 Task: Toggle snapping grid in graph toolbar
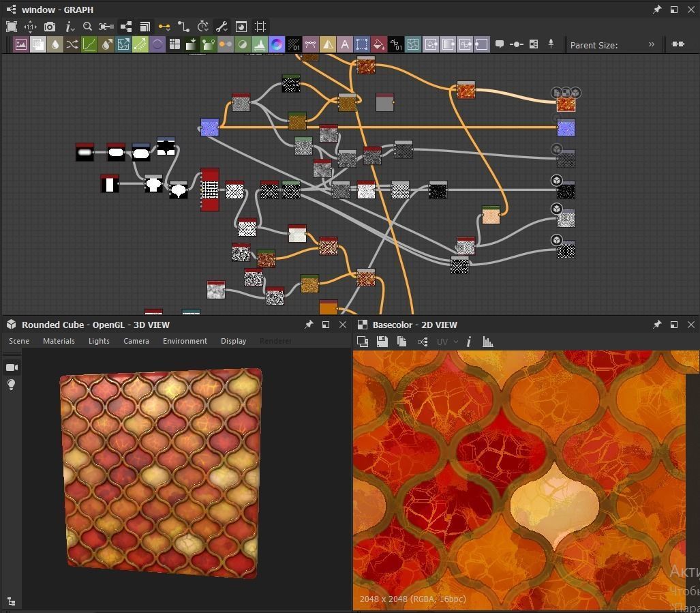pyautogui.click(x=260, y=27)
